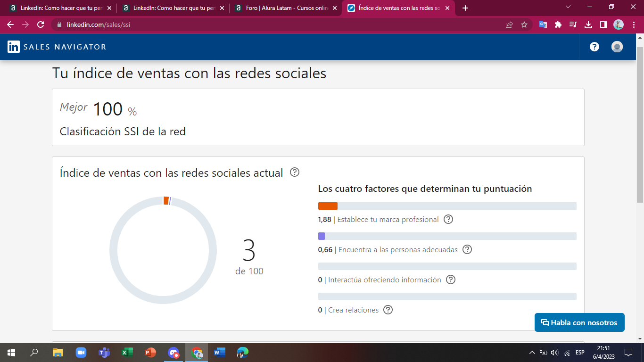Viewport: 644px width, 362px height.
Task: Toggle the browser side panel
Action: (603, 25)
